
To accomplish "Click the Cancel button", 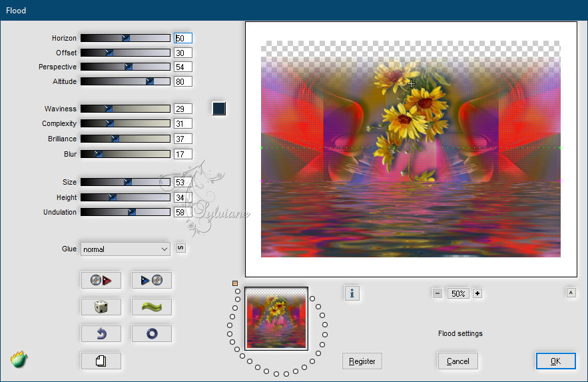I will click(x=458, y=361).
